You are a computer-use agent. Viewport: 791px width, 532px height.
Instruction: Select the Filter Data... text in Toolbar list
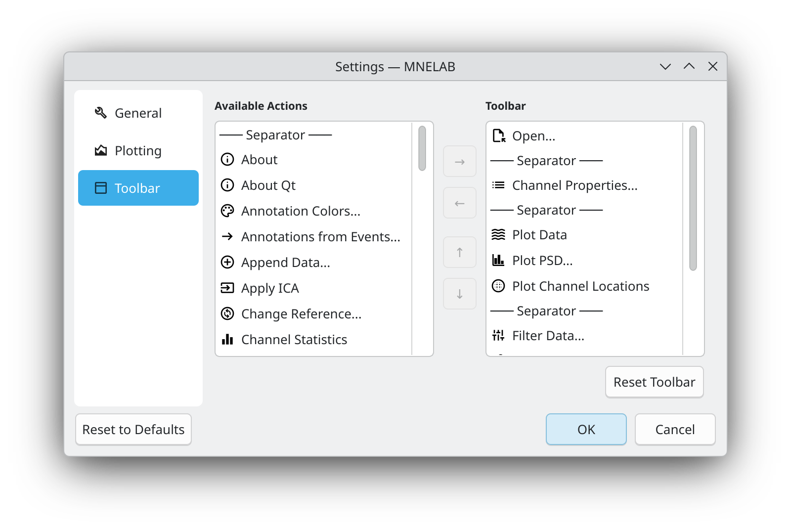click(548, 336)
